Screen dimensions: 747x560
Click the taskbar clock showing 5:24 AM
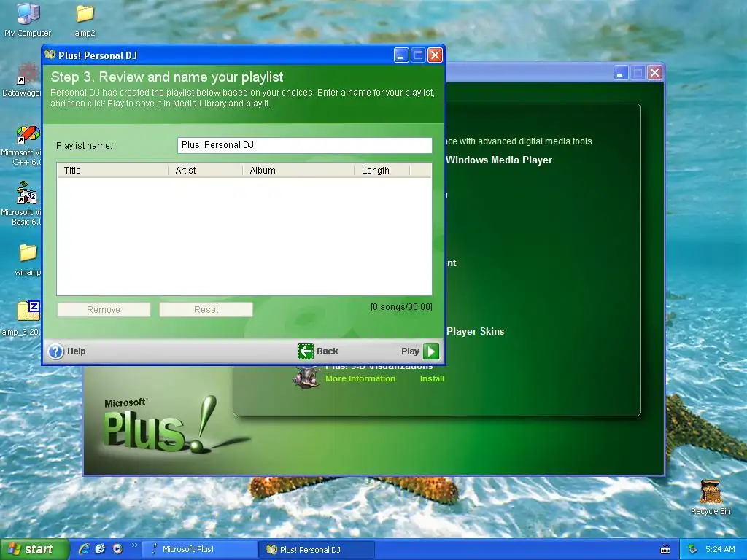(720, 549)
